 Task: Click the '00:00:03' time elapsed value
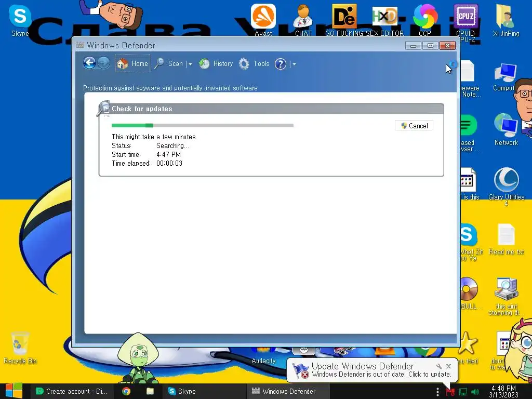click(169, 163)
